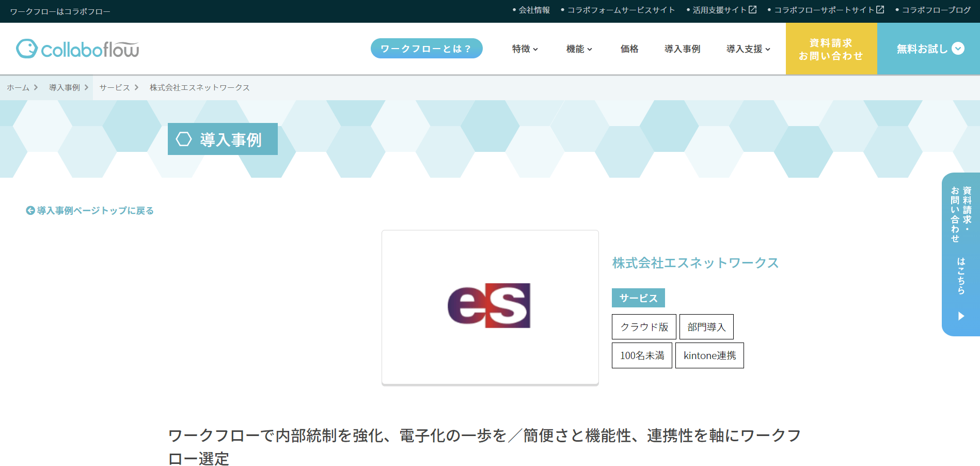Click the collaboflow logo

[x=77, y=49]
